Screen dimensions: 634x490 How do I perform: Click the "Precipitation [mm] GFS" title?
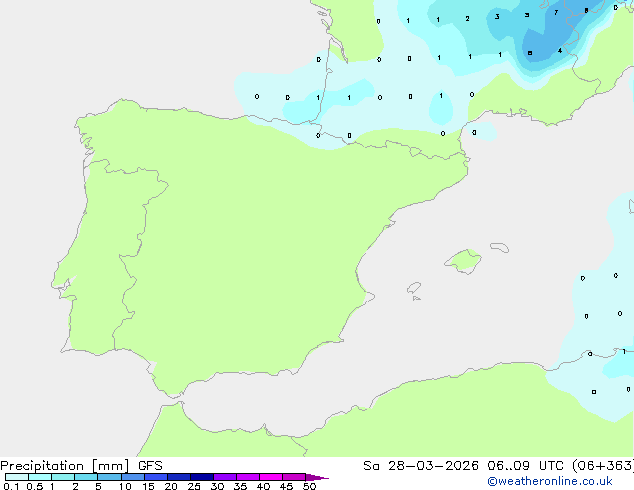81,466
